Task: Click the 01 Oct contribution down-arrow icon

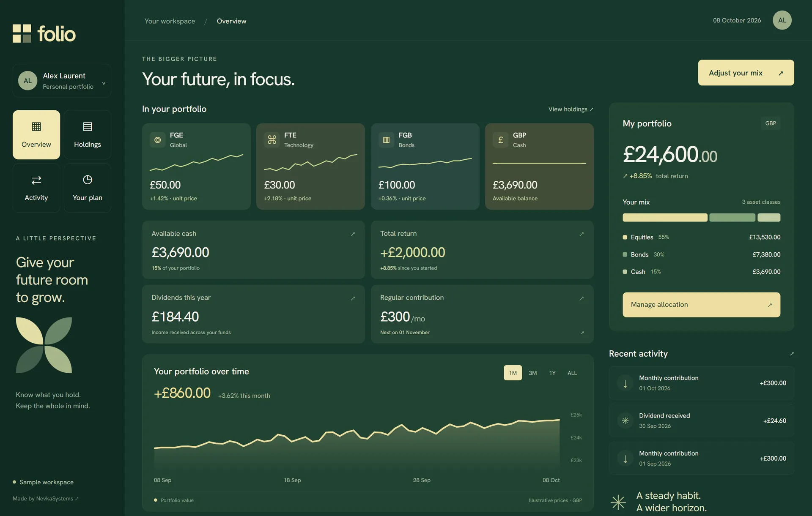Action: point(625,383)
